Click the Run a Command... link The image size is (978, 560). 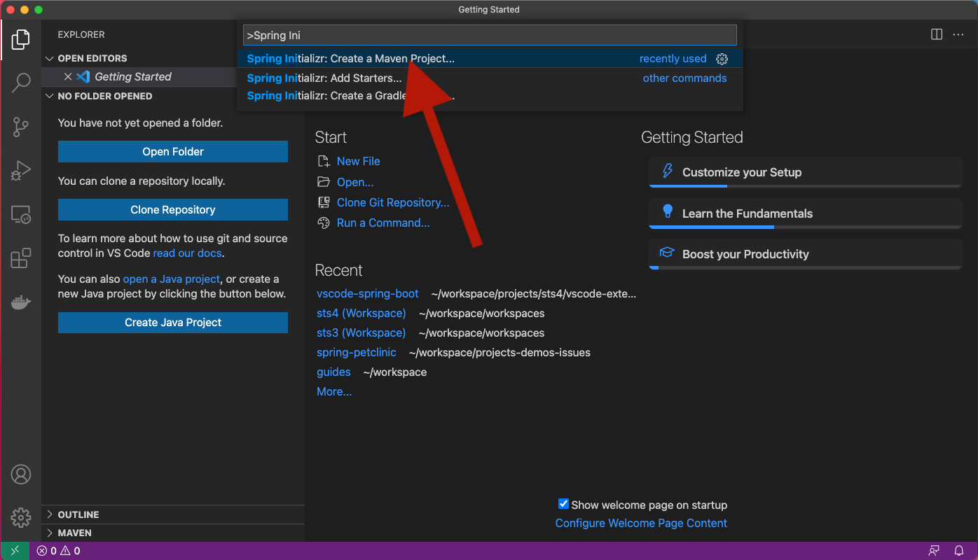coord(383,223)
